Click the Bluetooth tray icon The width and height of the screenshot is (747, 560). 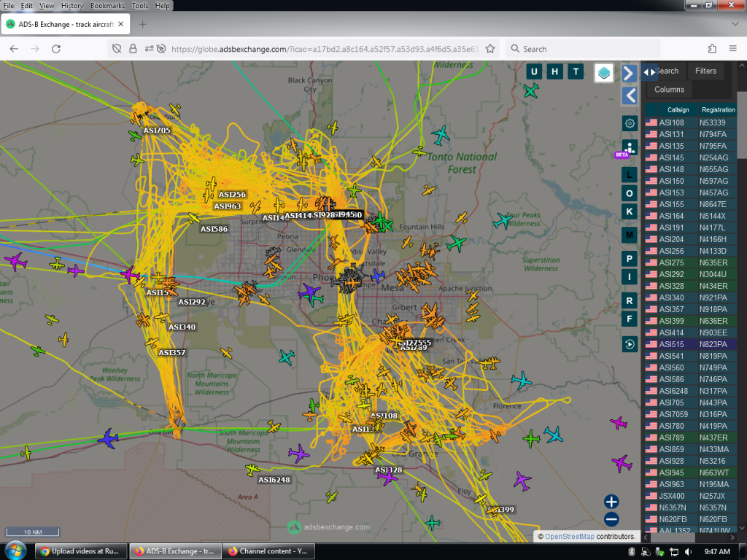(x=632, y=552)
